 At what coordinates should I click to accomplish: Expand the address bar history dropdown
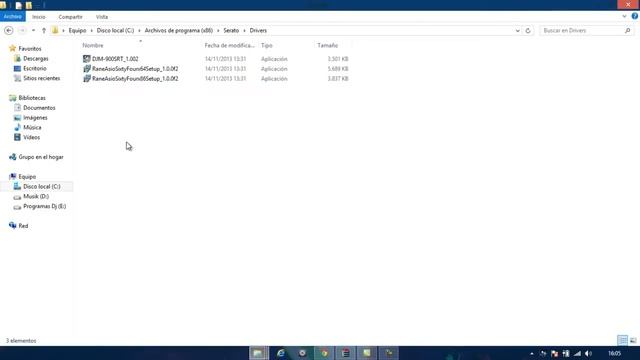(x=518, y=31)
